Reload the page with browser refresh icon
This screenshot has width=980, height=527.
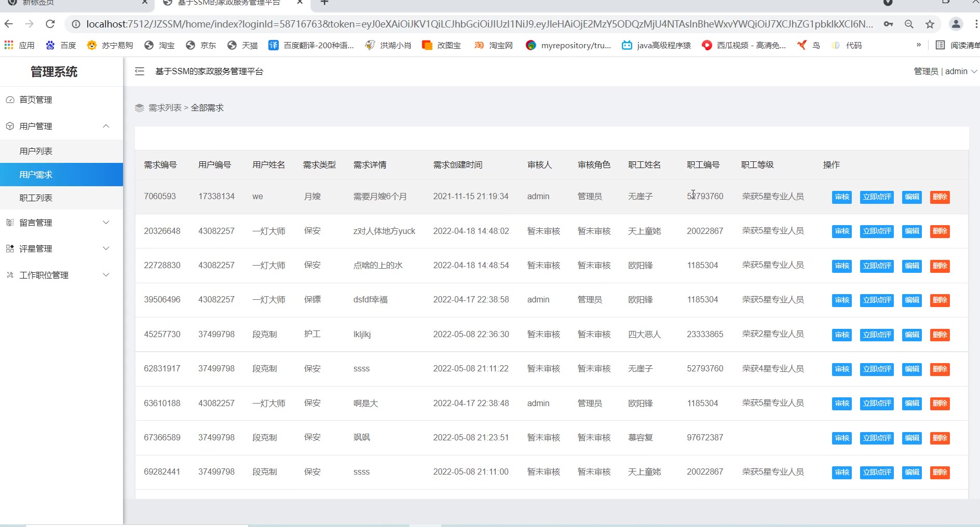[x=50, y=24]
